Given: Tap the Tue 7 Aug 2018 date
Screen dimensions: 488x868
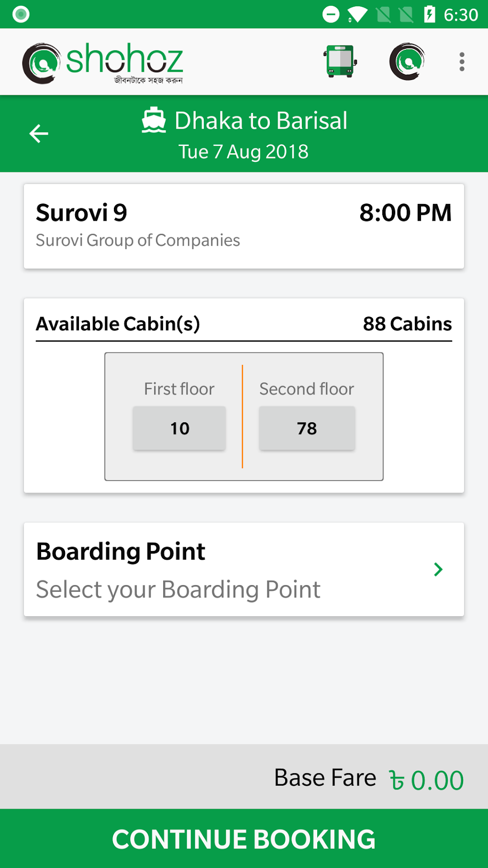Looking at the screenshot, I should [x=244, y=152].
